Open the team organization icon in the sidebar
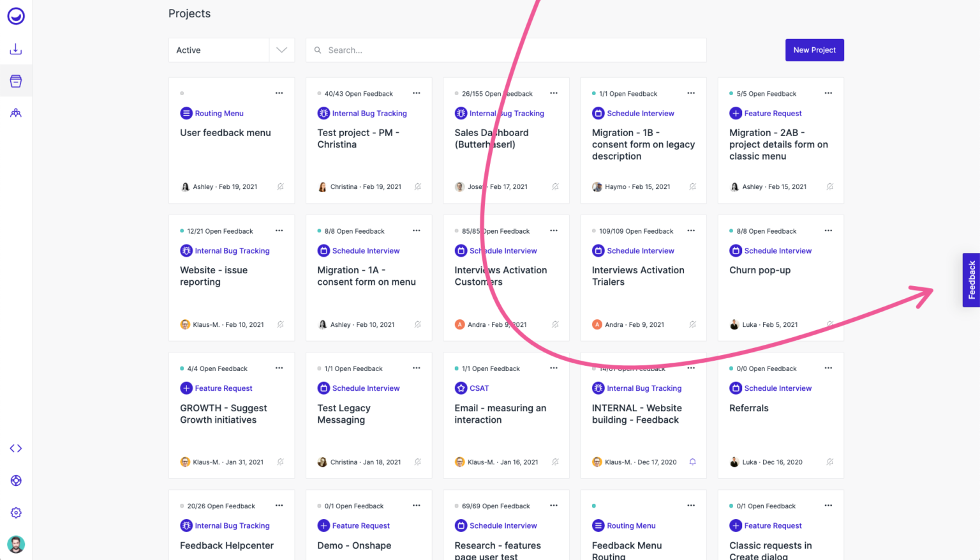This screenshot has height=560, width=980. pos(16,113)
